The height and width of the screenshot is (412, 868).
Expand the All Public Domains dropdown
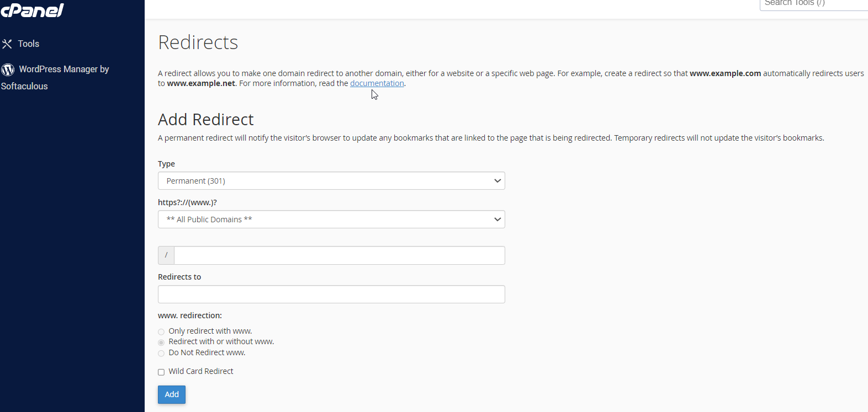pos(331,220)
